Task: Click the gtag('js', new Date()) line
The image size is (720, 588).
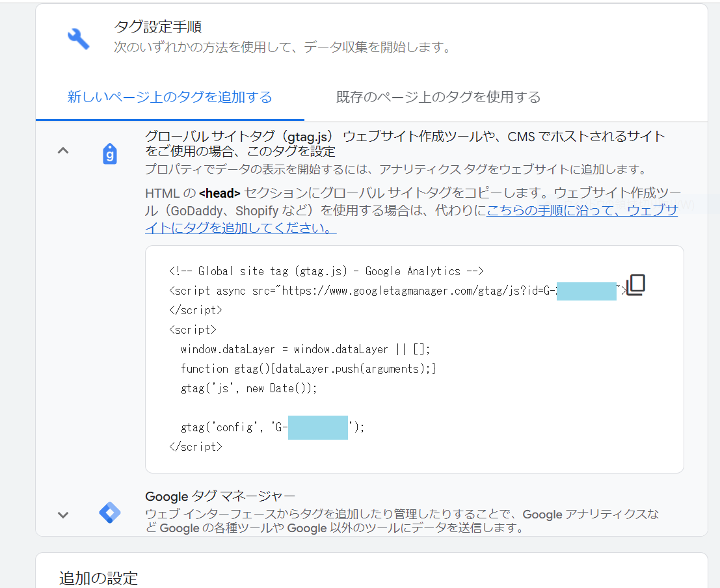Action: (x=249, y=388)
